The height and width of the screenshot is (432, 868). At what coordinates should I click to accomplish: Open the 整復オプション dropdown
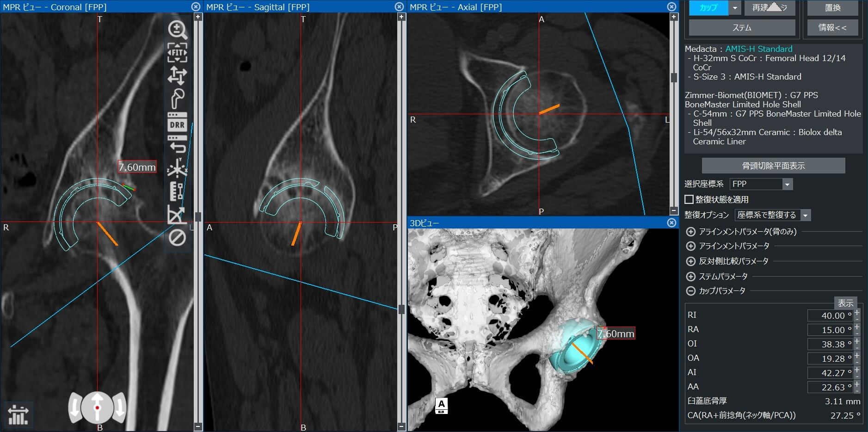[806, 215]
